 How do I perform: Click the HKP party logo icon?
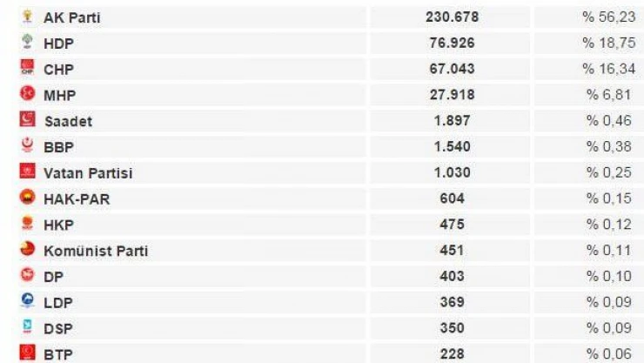pos(28,223)
